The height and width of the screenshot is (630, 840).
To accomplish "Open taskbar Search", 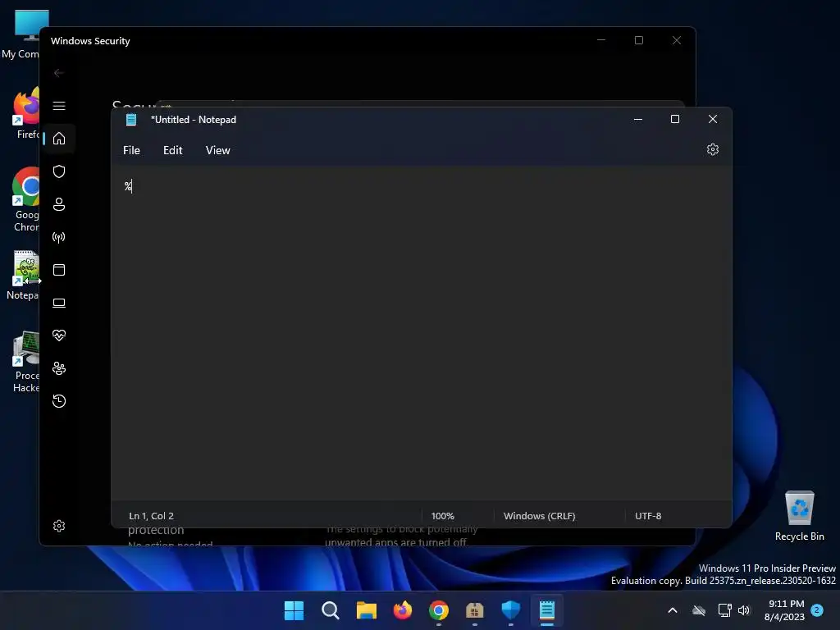I will [330, 610].
